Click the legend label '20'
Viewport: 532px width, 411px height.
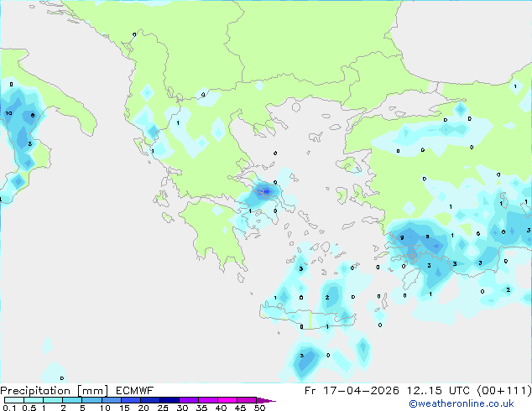pyautogui.click(x=143, y=408)
